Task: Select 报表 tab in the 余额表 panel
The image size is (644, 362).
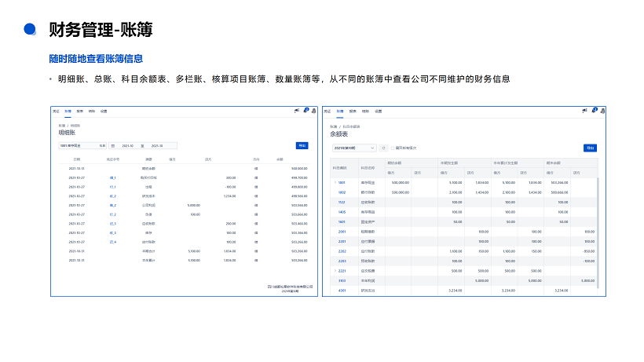Action: pyautogui.click(x=353, y=112)
